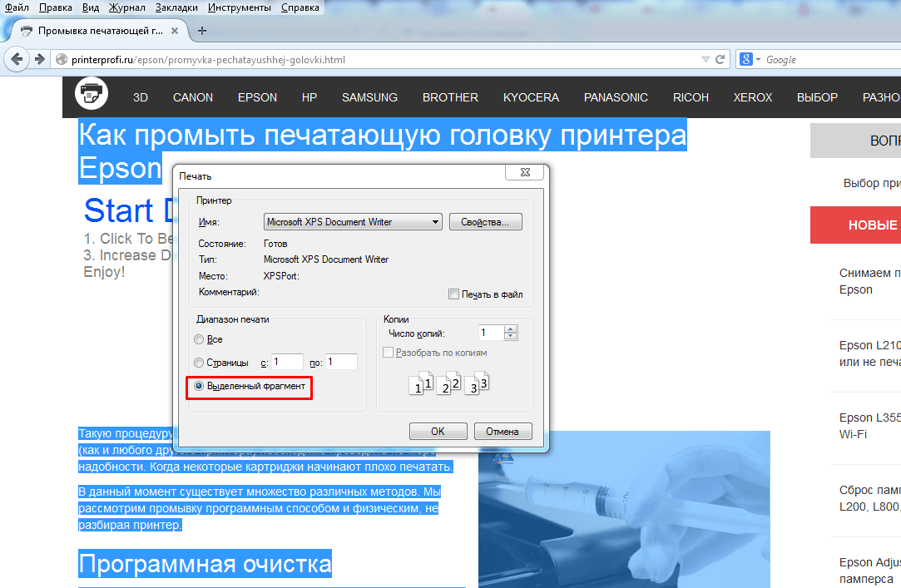Open the Вид menu
The width and height of the screenshot is (901, 588).
point(91,7)
